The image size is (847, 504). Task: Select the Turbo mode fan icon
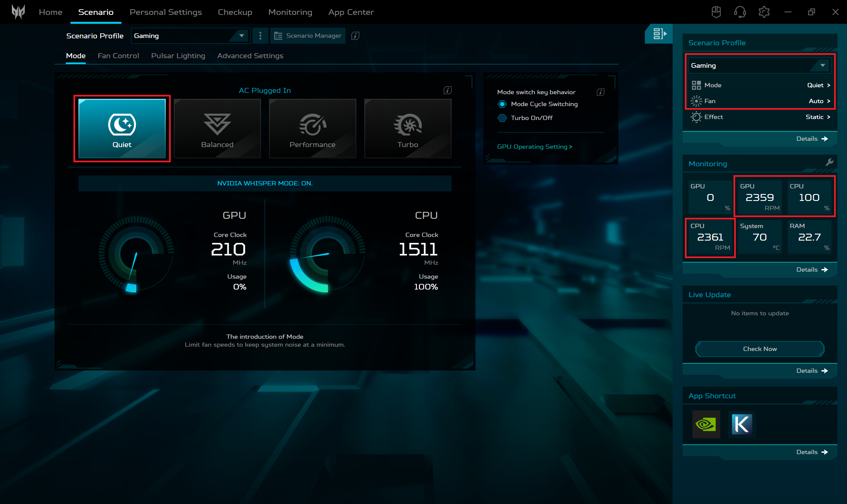pos(408,124)
